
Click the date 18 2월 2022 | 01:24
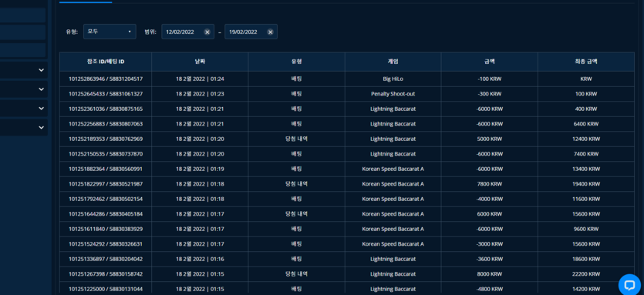coord(200,79)
